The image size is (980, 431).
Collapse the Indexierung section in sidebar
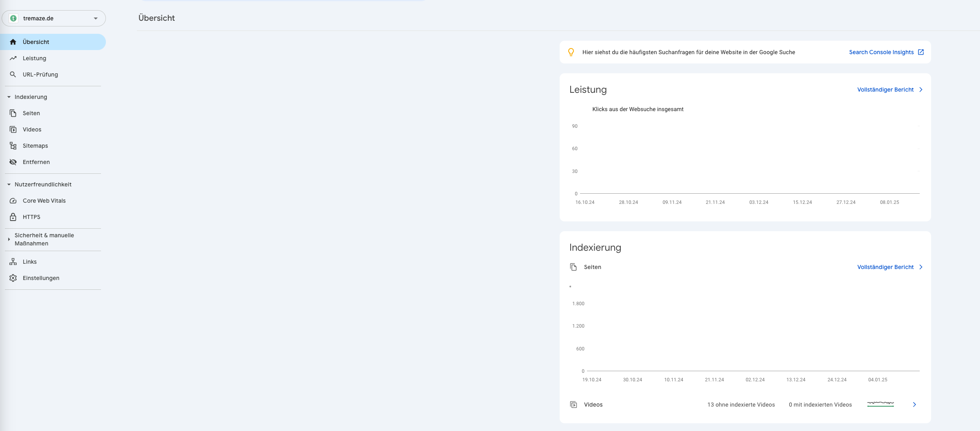[9, 97]
